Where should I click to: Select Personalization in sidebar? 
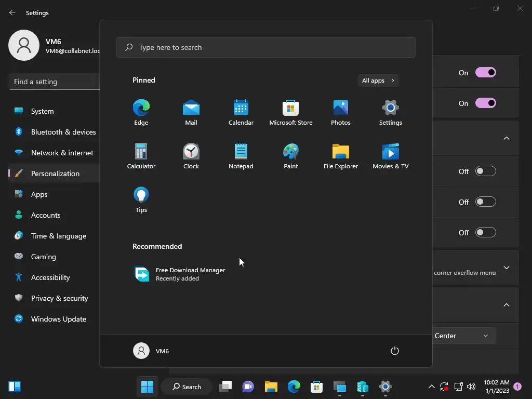(x=54, y=174)
